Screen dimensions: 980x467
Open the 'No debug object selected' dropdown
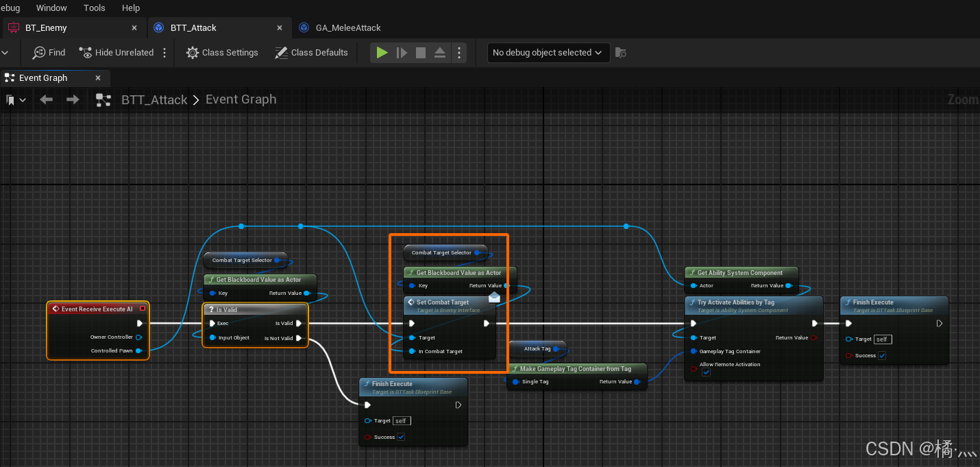[548, 53]
